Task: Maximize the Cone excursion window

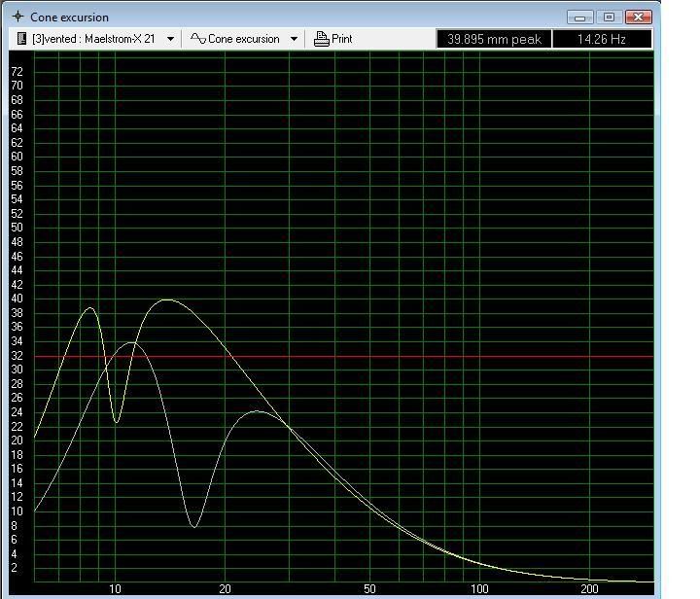Action: pos(609,18)
